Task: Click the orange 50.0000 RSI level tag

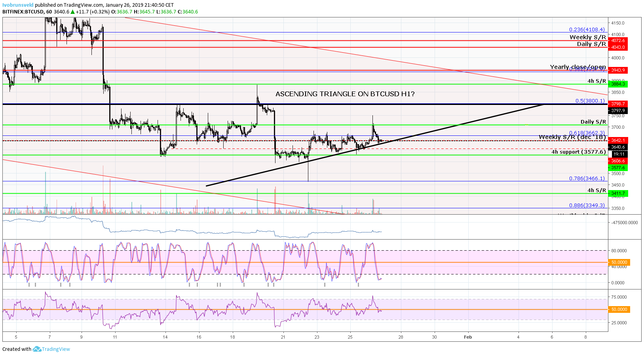Action: [x=619, y=309]
